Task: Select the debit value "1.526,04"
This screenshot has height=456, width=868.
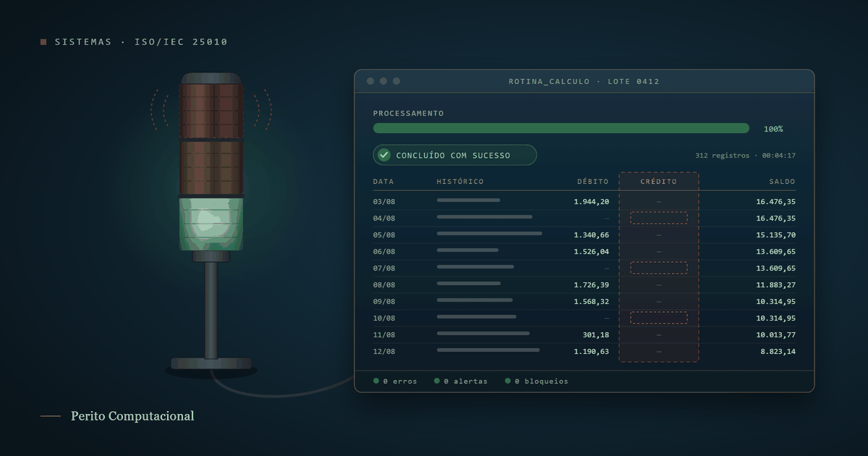Action: 592,252
